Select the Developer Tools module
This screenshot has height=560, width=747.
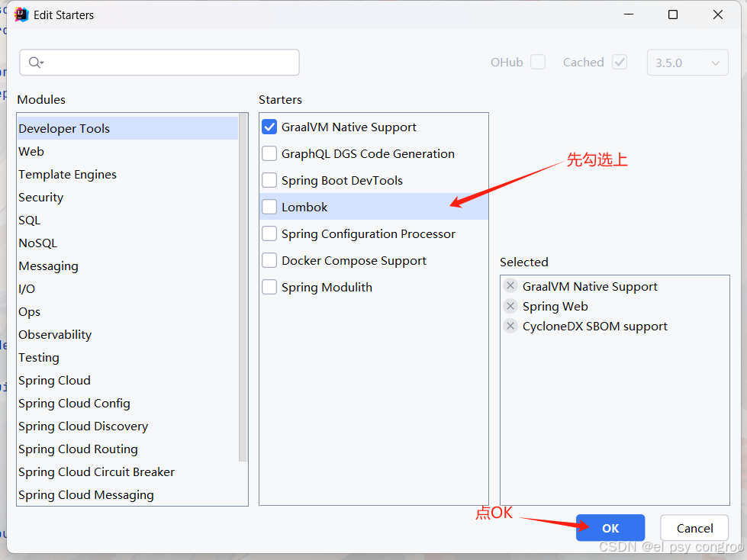pos(127,129)
